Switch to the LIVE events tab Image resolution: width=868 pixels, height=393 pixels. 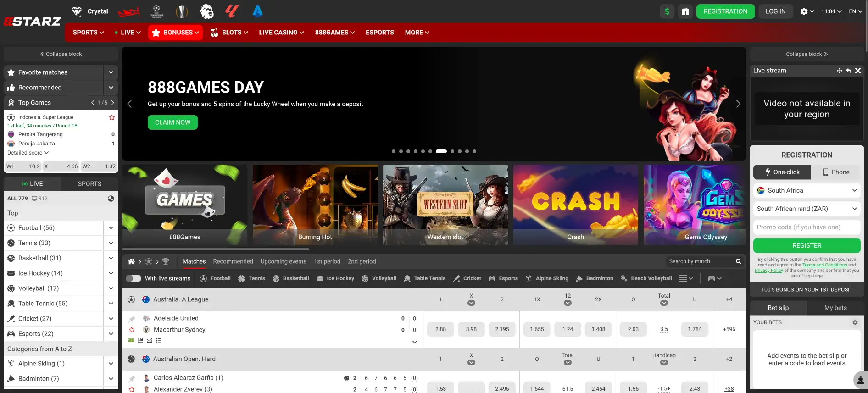(32, 184)
